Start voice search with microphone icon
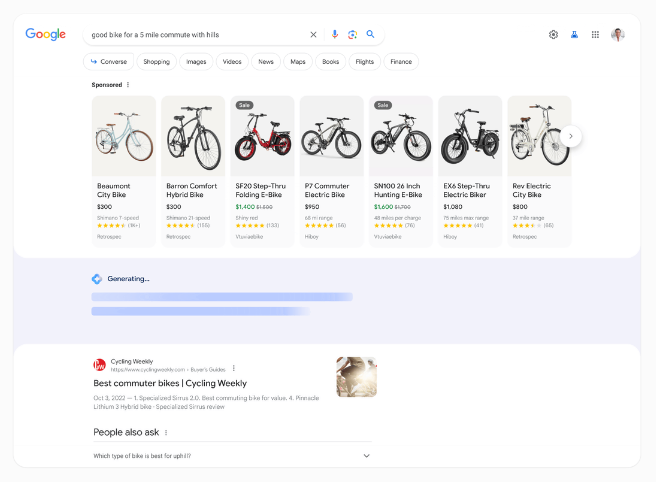The width and height of the screenshot is (656, 482). click(335, 34)
